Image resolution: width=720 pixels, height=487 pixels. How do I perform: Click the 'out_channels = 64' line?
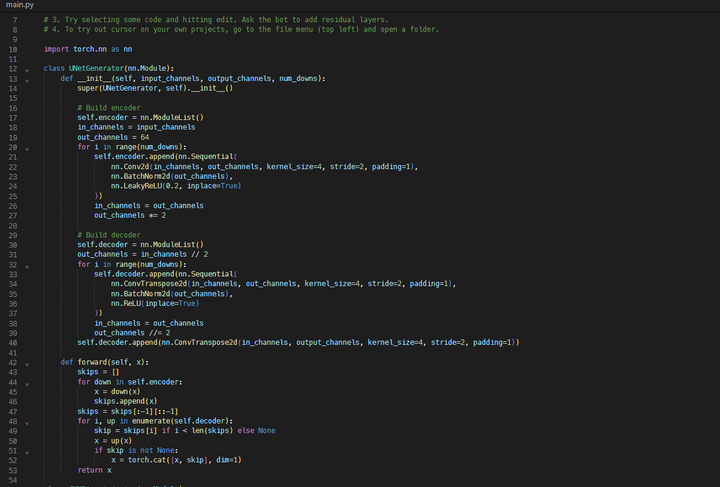point(113,137)
